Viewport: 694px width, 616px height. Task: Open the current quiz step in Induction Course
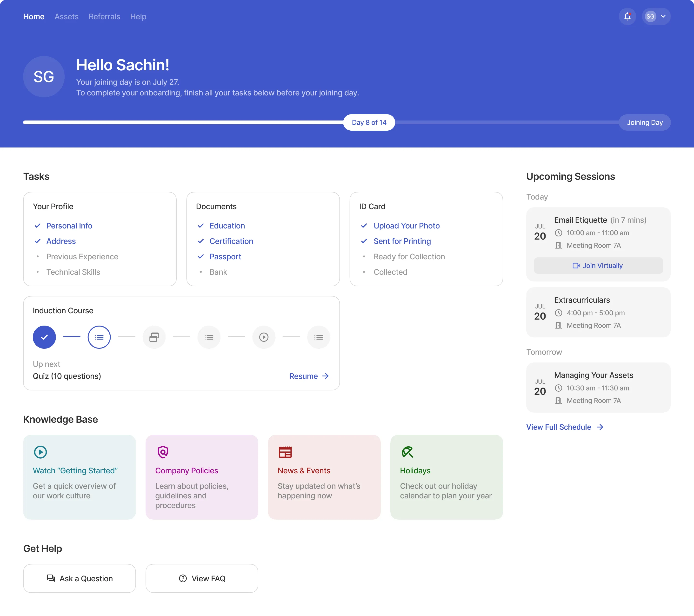99,337
